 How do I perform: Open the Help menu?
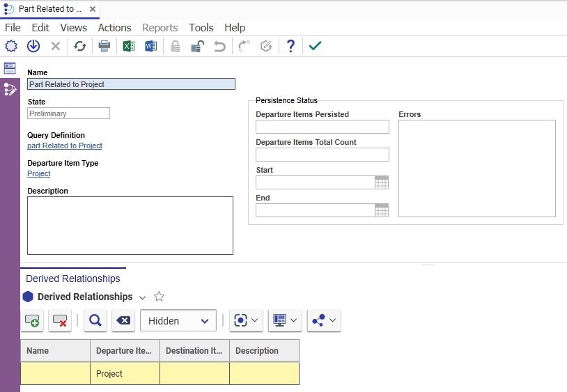(235, 28)
